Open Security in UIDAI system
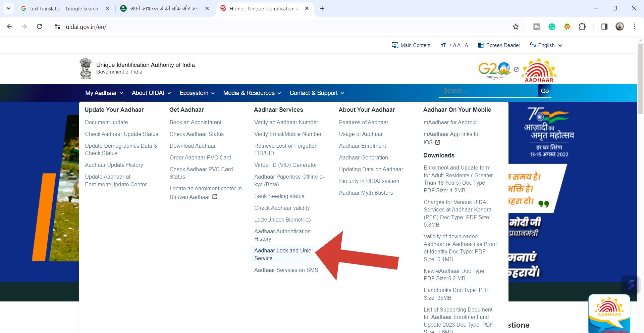This screenshot has height=333, width=644. coord(369,181)
